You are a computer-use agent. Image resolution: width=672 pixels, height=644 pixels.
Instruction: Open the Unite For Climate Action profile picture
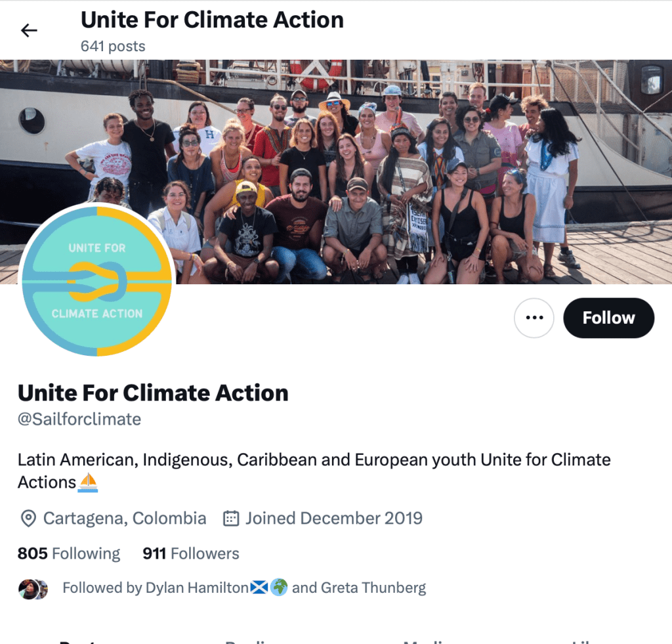pyautogui.click(x=97, y=279)
